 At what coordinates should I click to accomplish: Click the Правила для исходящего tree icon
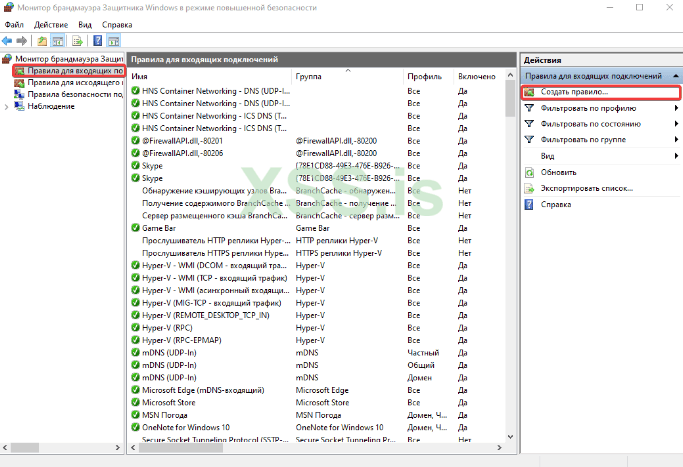pyautogui.click(x=19, y=83)
